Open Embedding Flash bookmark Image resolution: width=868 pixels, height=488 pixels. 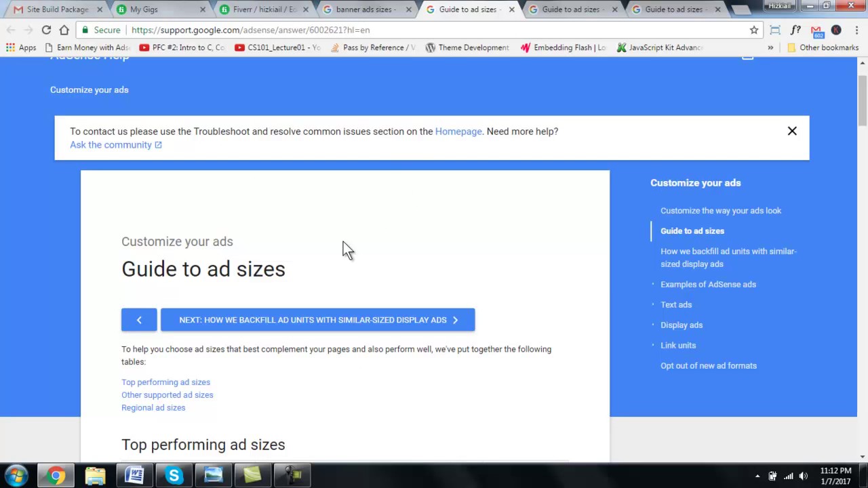click(564, 47)
